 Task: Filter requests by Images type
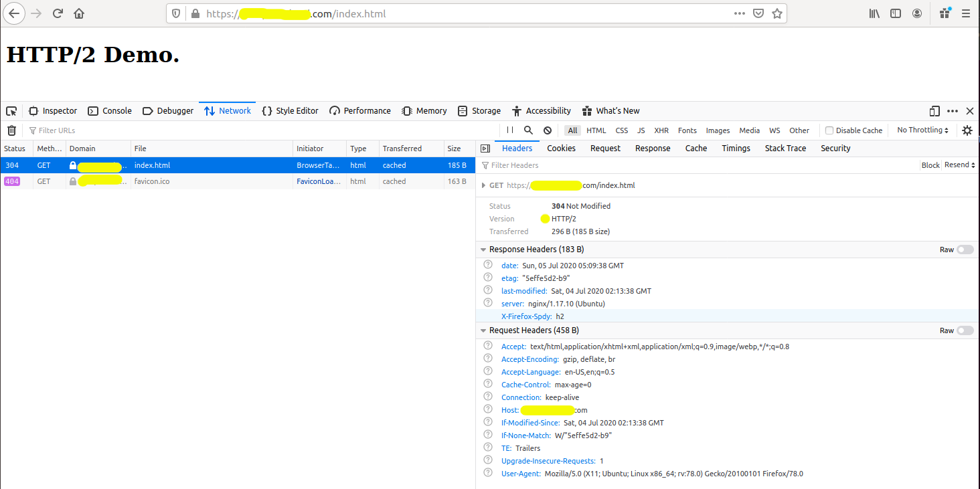coord(718,130)
